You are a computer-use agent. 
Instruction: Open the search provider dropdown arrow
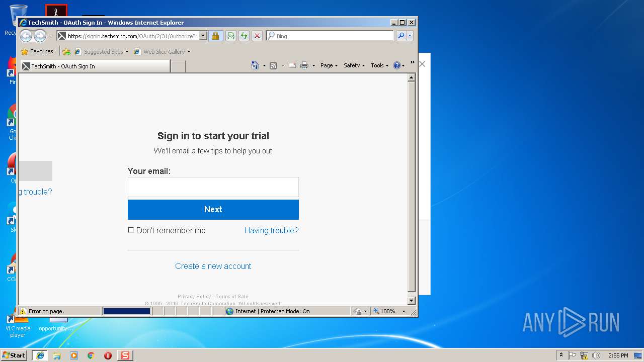point(410,36)
